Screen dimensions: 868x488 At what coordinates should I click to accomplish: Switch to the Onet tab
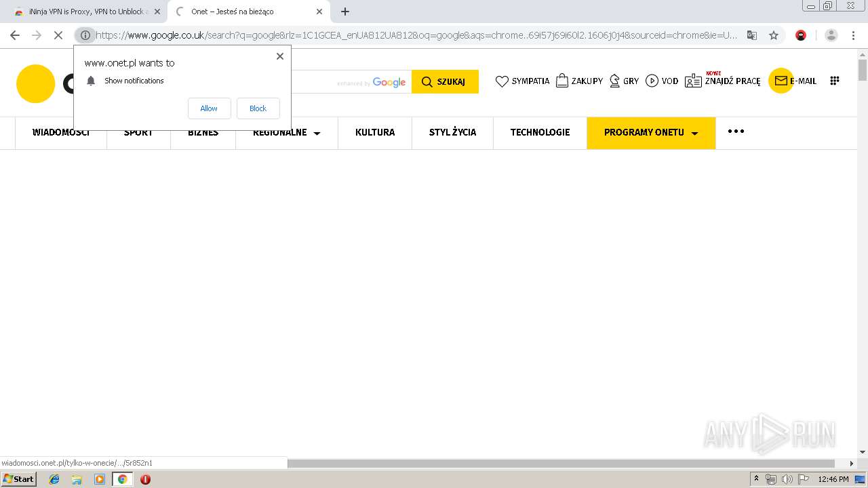(x=248, y=12)
